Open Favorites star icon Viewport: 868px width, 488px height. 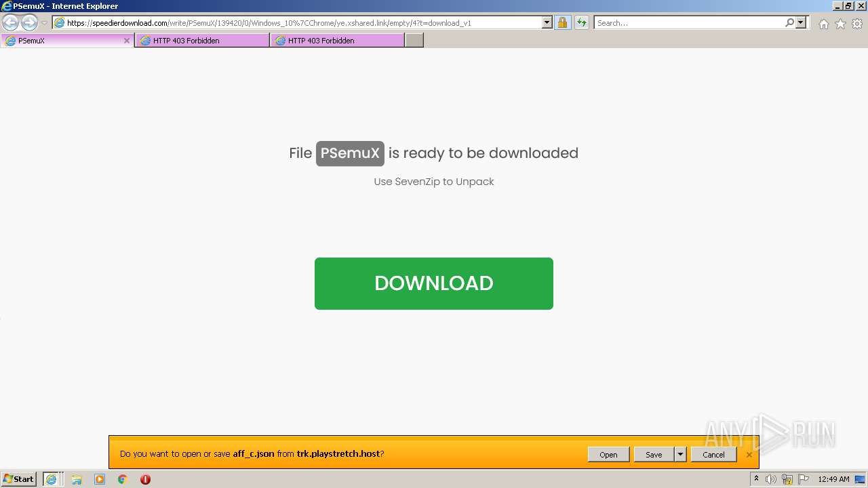840,24
